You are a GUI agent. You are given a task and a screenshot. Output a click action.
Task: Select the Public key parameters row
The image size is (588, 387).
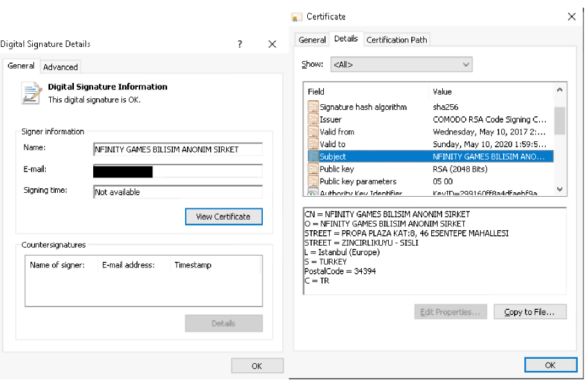(x=430, y=181)
